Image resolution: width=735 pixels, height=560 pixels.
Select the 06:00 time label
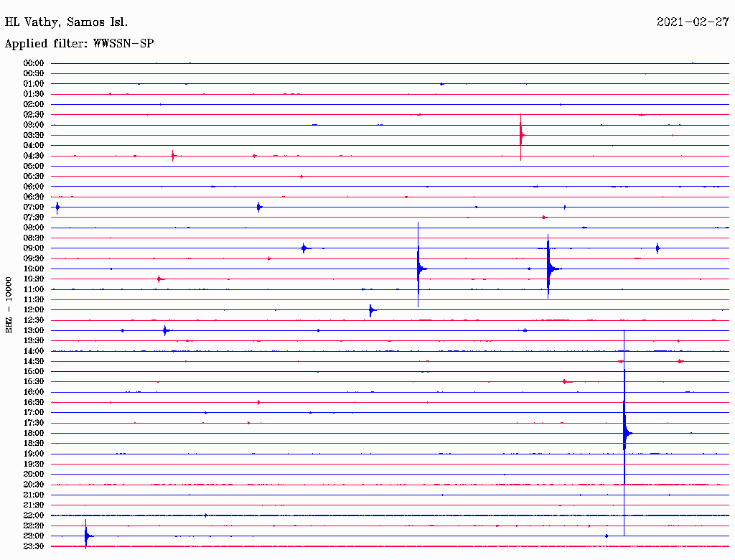33,186
